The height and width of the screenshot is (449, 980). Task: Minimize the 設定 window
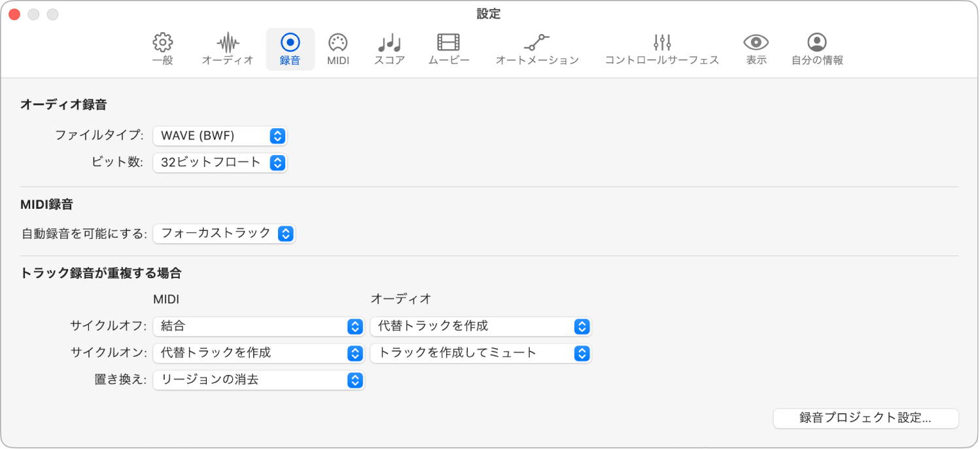(x=33, y=12)
